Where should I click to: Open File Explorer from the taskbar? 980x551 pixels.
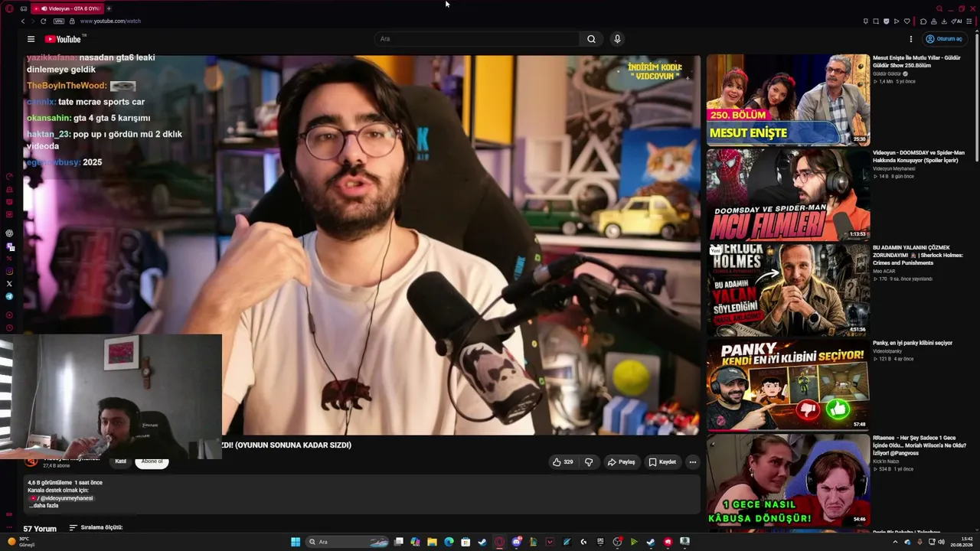432,542
